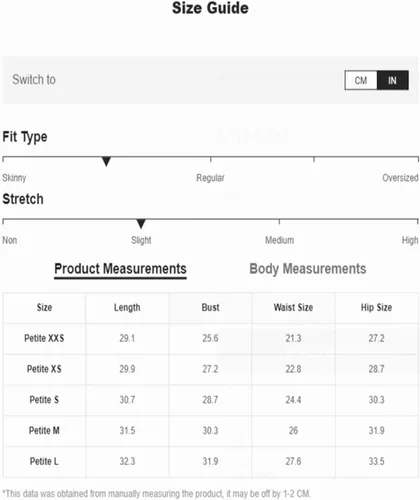420x500 pixels.
Task: Select the Petite S size cell
Action: [x=44, y=400]
